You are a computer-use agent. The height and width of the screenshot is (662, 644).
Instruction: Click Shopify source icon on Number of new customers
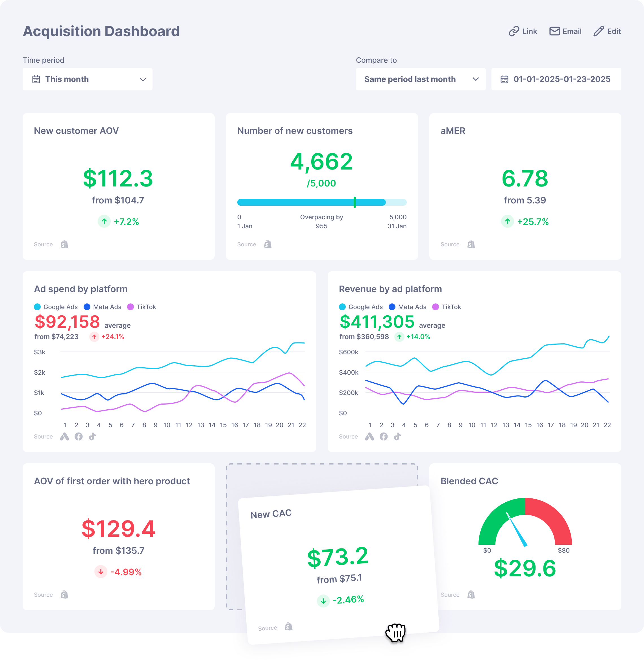pos(267,244)
